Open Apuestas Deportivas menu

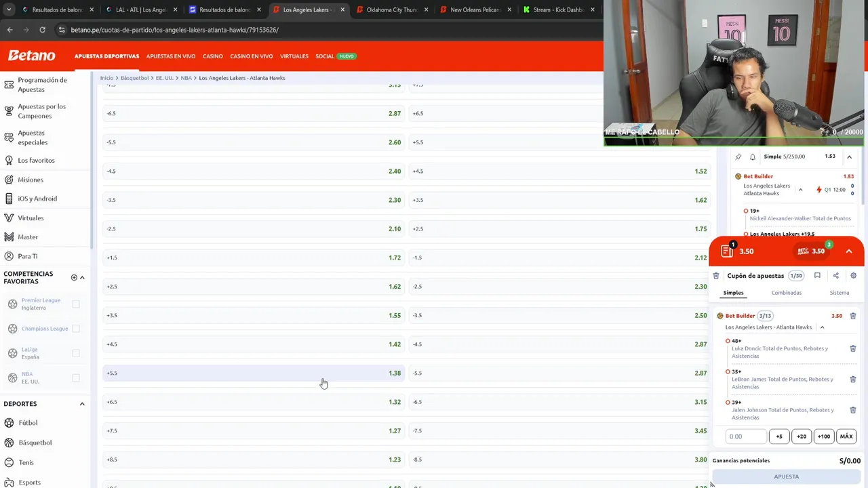point(106,56)
